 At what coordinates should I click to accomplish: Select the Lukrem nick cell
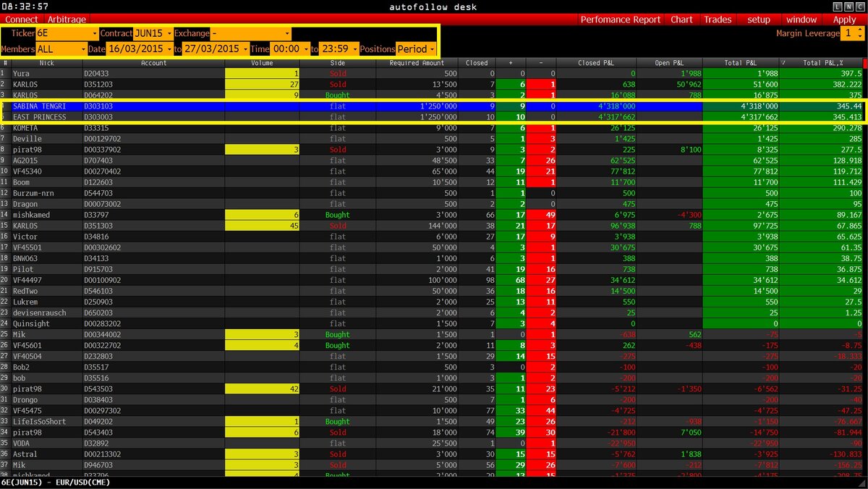tap(46, 302)
